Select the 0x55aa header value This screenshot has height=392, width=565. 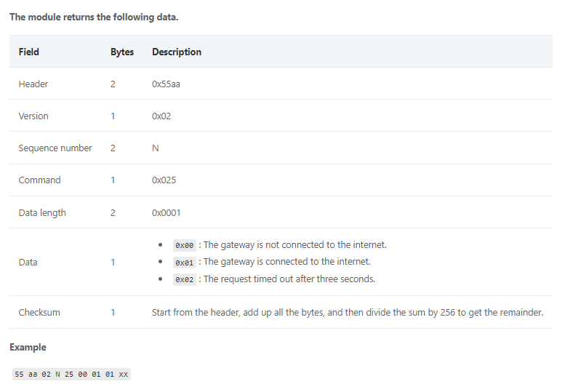(x=166, y=84)
